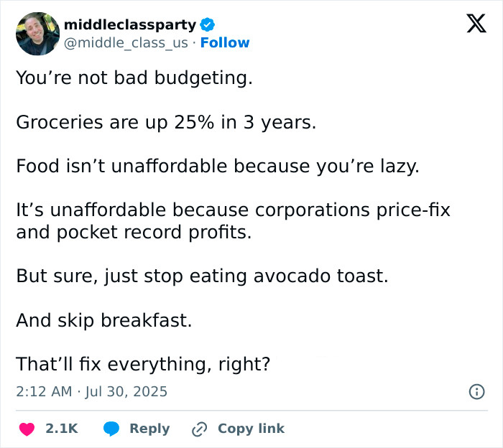
Task: Click the 2.1K likes count
Action: 61,429
